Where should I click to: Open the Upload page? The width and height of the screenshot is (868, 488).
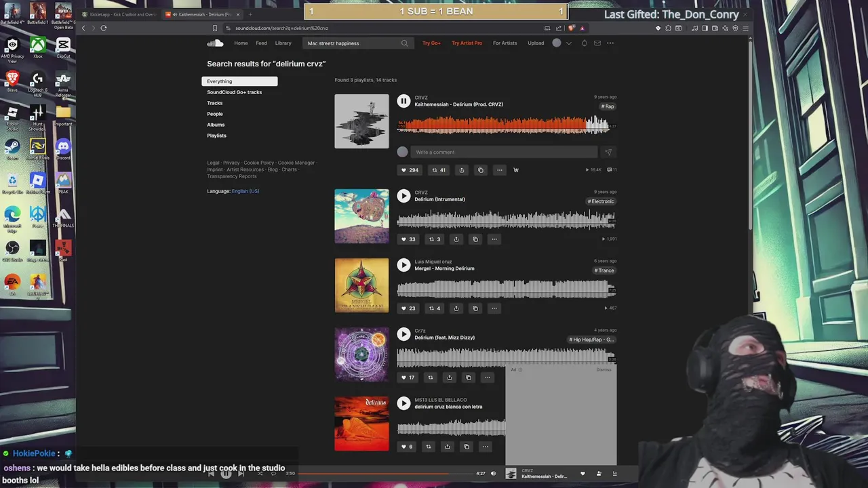pyautogui.click(x=536, y=43)
